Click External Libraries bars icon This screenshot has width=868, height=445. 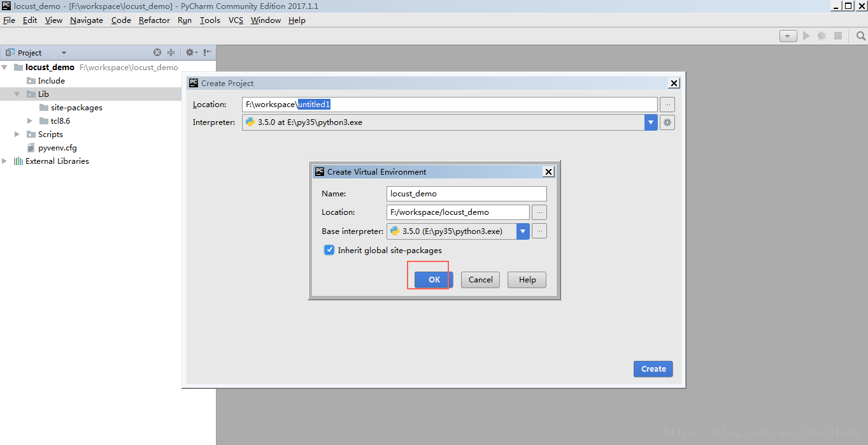click(x=18, y=161)
